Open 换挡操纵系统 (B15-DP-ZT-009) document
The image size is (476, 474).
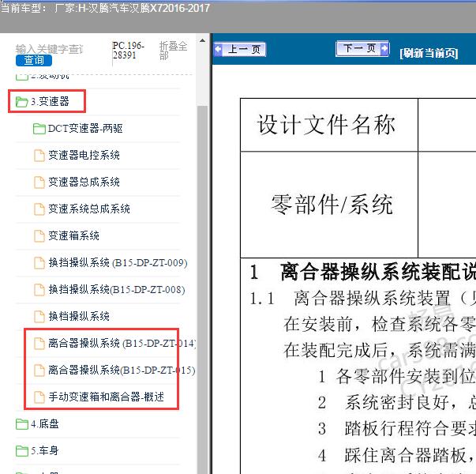tap(118, 262)
